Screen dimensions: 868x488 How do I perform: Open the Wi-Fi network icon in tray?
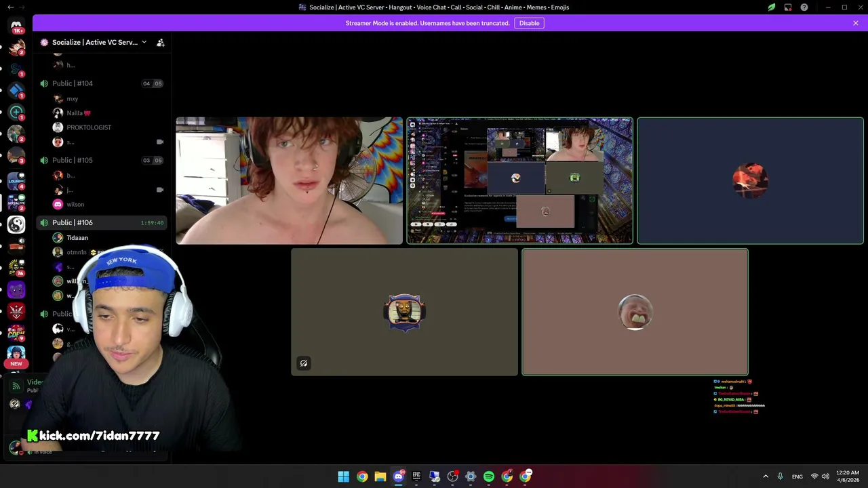point(814,476)
